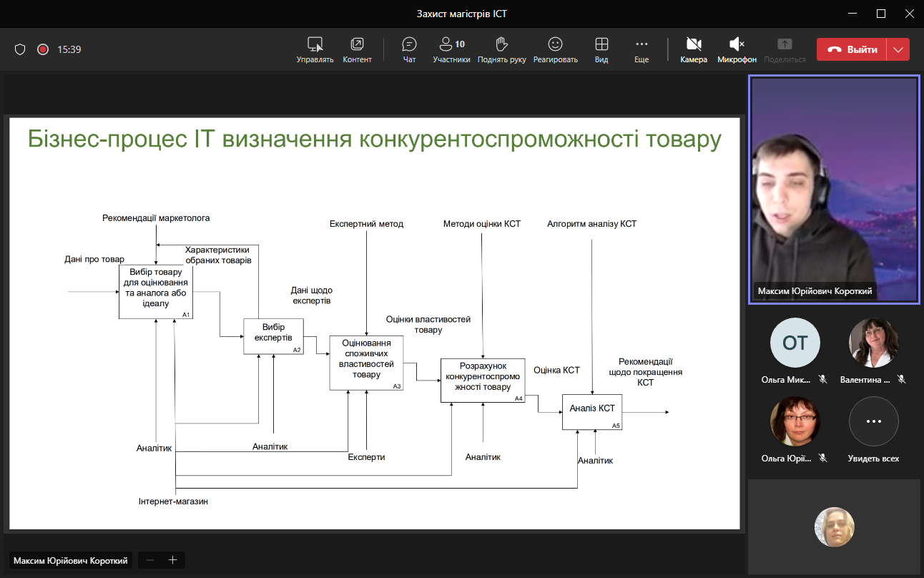Click the shield privacy icon
This screenshot has height=578, width=924.
point(20,49)
